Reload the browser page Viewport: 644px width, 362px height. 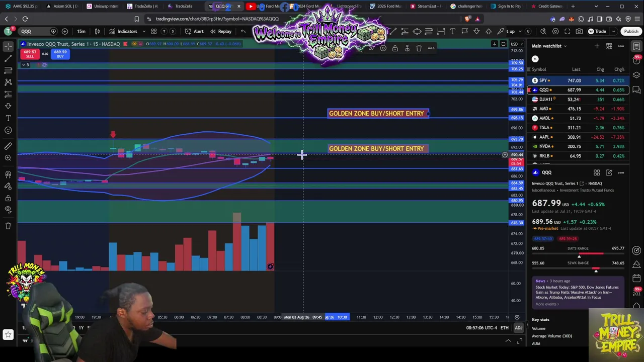(x=25, y=19)
